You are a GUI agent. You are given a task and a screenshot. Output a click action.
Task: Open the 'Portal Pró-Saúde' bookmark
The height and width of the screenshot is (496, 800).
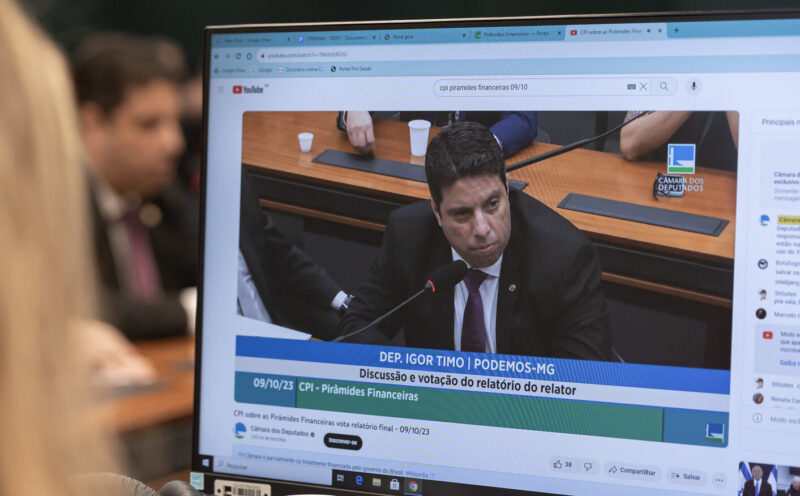(351, 69)
